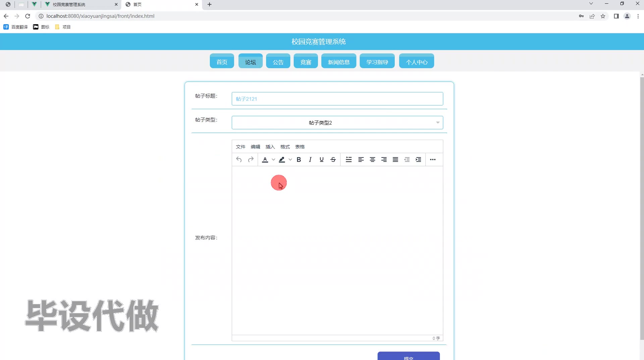The image size is (644, 360).
Task: Open the 公告 navigation button
Action: [x=278, y=61]
